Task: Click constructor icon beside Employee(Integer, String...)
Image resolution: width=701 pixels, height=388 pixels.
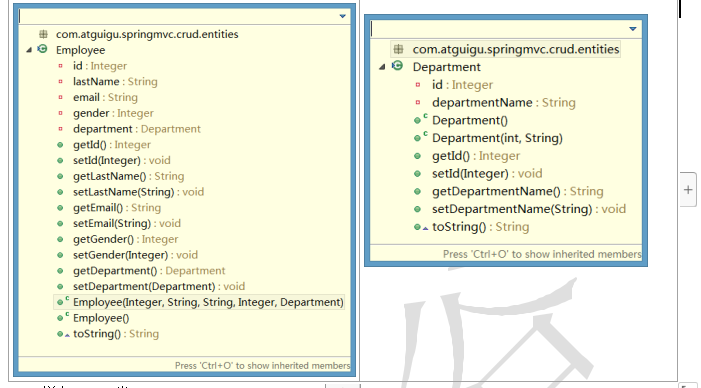Action: 63,302
